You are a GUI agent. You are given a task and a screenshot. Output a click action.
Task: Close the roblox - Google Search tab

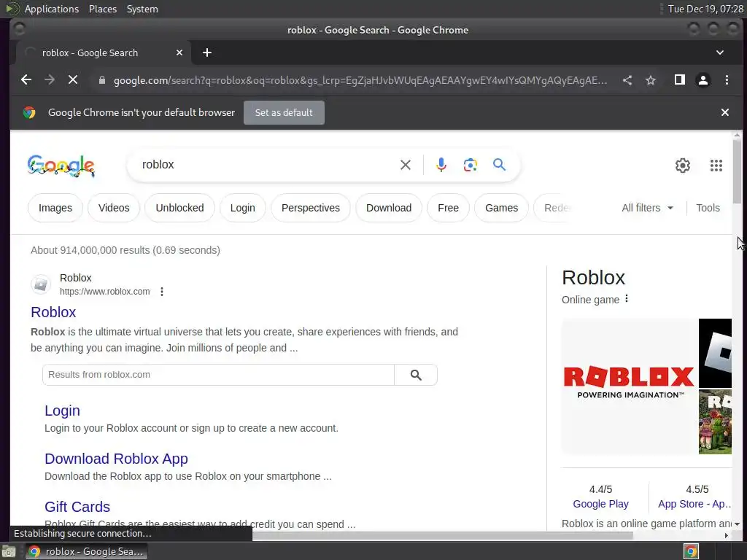pos(179,52)
